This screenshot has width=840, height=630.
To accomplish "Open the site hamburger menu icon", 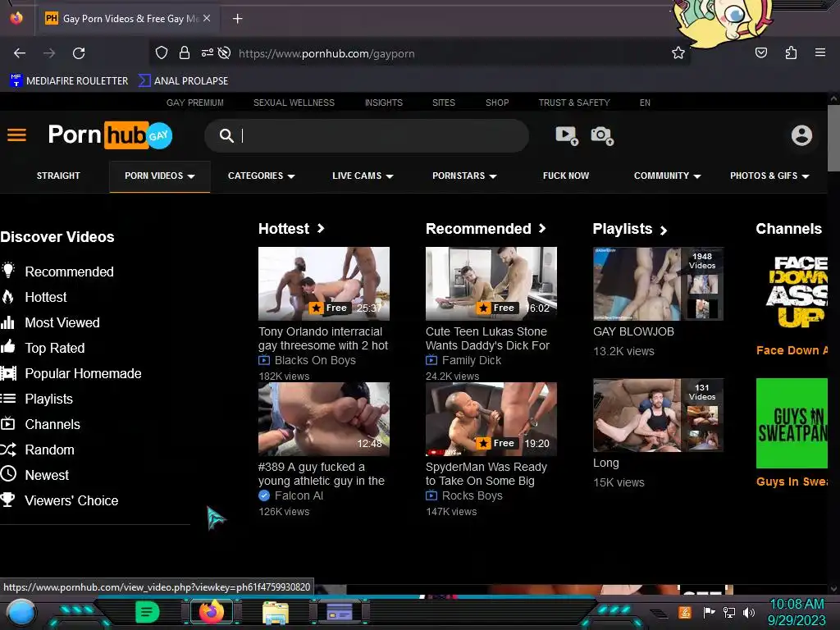I will tap(16, 135).
